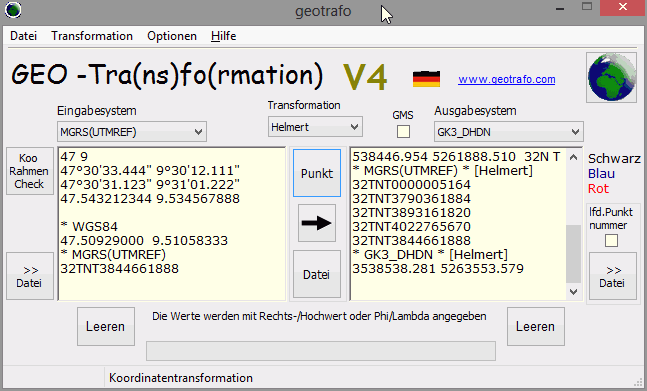Image resolution: width=647 pixels, height=391 pixels.
Task: Click output line 32TNT0000005164
Action: tap(411, 184)
